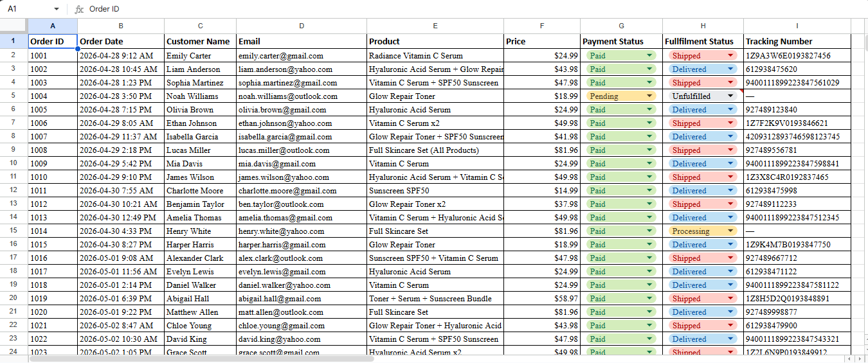Screen dimensions: 868x363
Task: Open Shipped status dropdown for order 1001
Action: pos(730,56)
